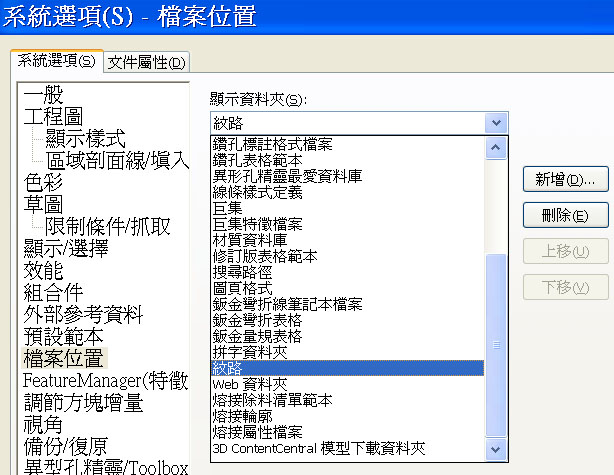Click the list scrollbar up arrow
Viewport: 614px width, 475px height.
[496, 148]
